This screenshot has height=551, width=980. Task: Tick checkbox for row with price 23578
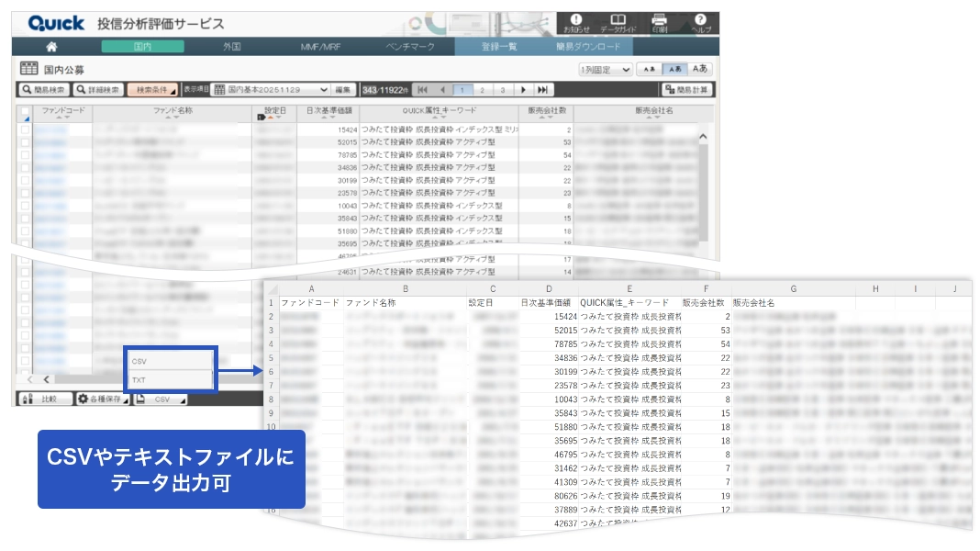(25, 193)
